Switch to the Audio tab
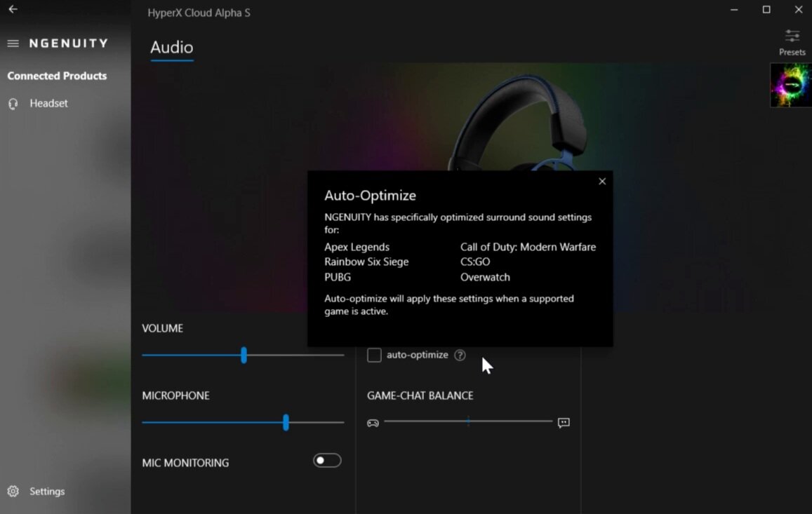This screenshot has height=514, width=812. 172,48
